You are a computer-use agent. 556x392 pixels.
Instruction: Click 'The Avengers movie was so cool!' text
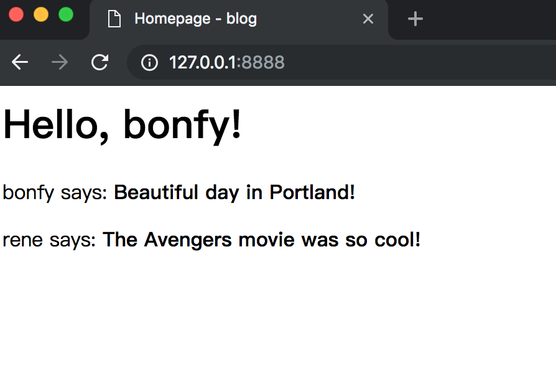click(x=261, y=240)
